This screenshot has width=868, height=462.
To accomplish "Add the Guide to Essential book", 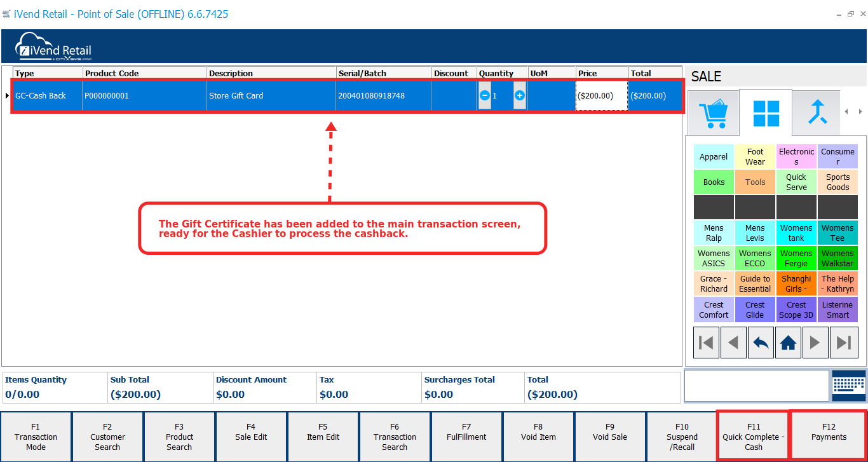I will point(755,283).
